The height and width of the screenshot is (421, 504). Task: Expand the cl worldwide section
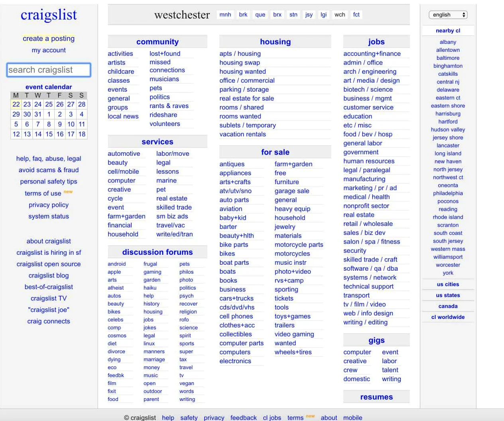point(448,317)
